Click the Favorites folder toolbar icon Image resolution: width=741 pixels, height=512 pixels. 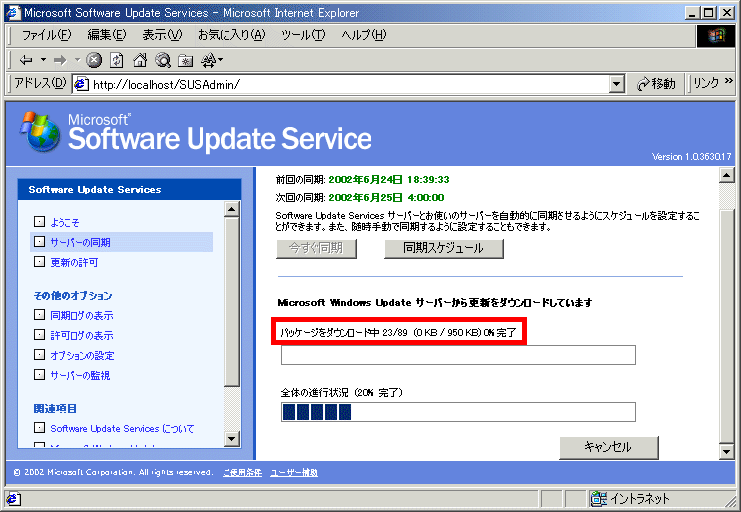tap(185, 61)
